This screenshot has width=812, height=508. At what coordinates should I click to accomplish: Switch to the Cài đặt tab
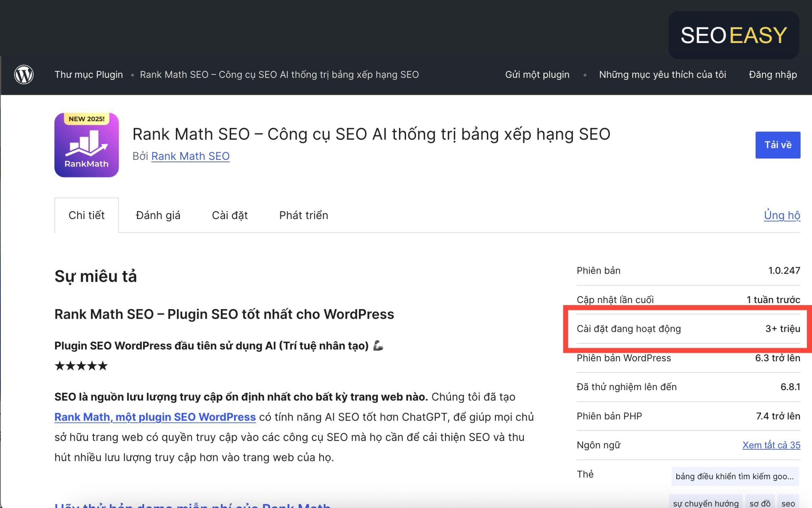230,215
